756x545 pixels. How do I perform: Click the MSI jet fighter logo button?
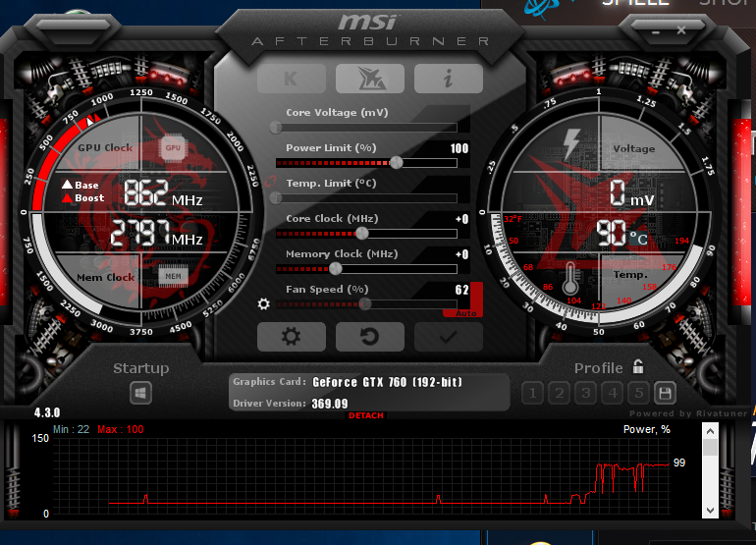click(370, 79)
